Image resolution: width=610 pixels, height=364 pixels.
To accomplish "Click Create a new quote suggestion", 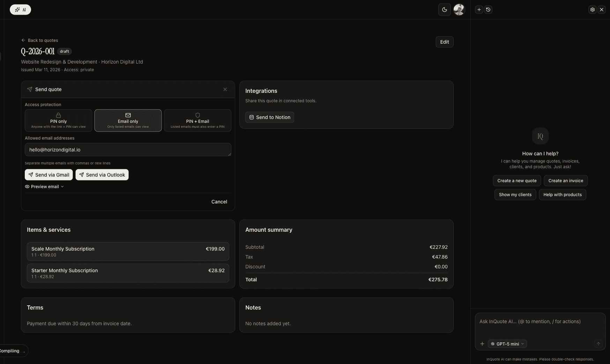I will tap(517, 181).
